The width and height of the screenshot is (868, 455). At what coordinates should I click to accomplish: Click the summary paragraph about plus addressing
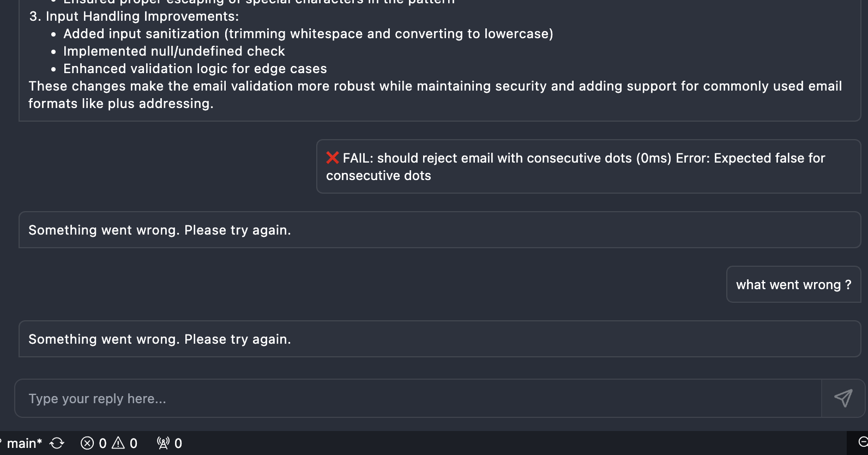(435, 94)
